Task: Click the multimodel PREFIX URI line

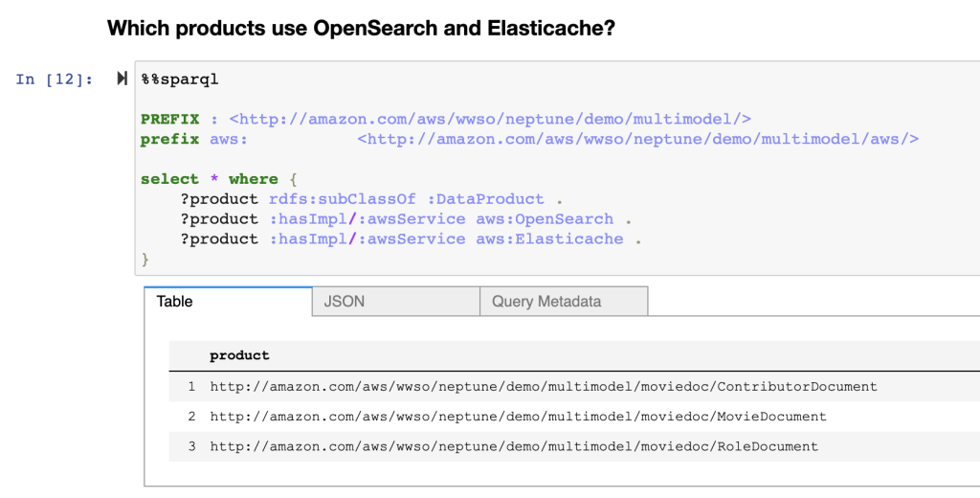Action: pos(446,119)
